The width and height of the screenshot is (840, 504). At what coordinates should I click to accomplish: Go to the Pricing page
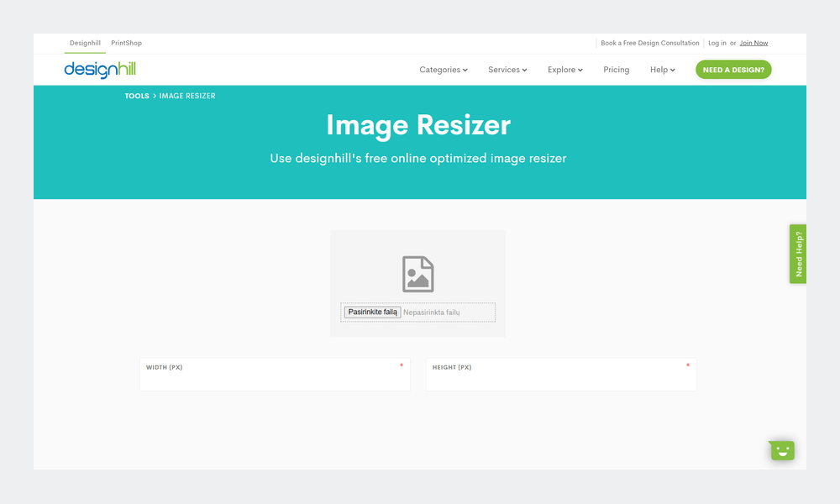click(616, 70)
